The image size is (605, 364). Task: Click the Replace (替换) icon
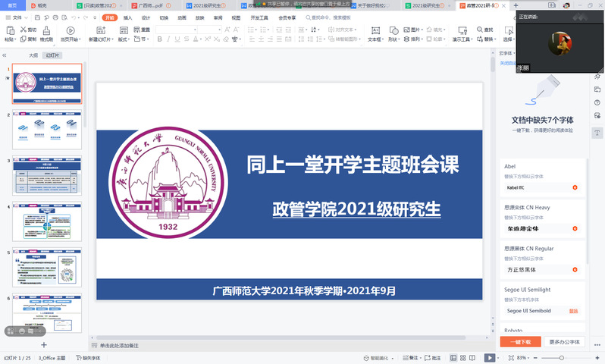click(480, 39)
